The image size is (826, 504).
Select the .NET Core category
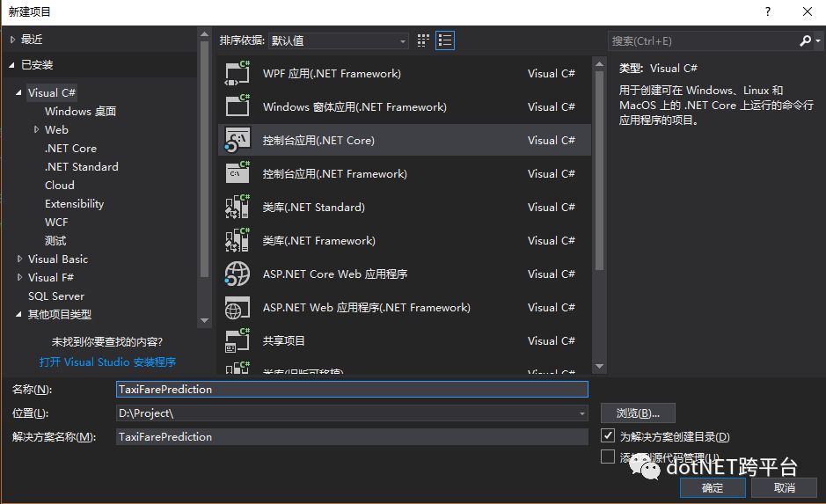70,149
